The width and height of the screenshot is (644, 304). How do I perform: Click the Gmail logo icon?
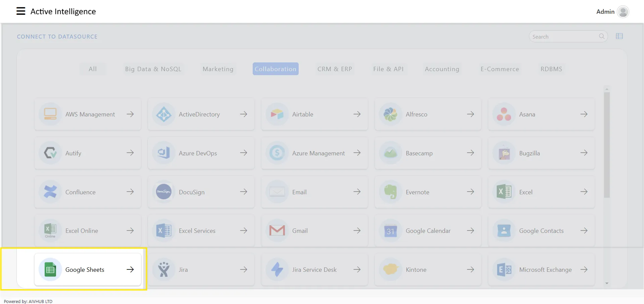[277, 231]
